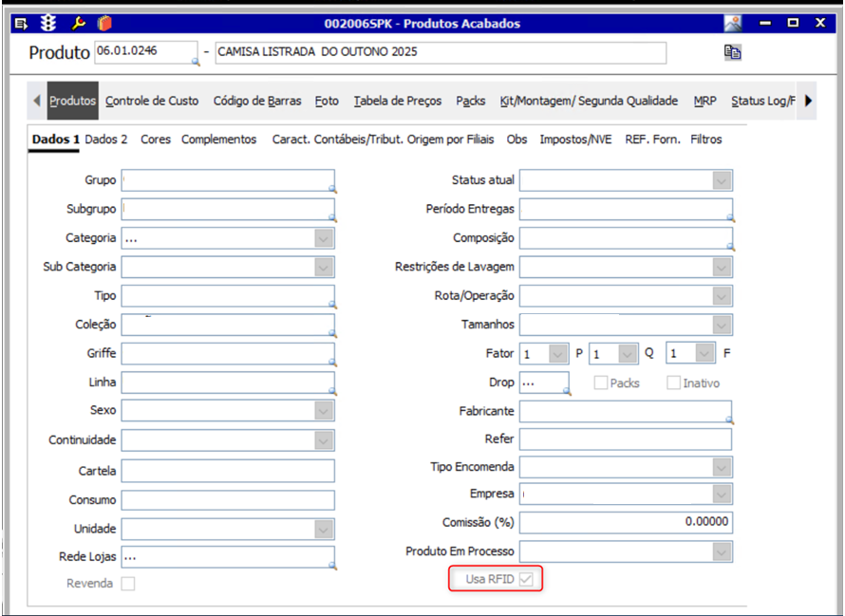Click the copy product icon
This screenshot has width=845, height=616.
click(x=732, y=52)
